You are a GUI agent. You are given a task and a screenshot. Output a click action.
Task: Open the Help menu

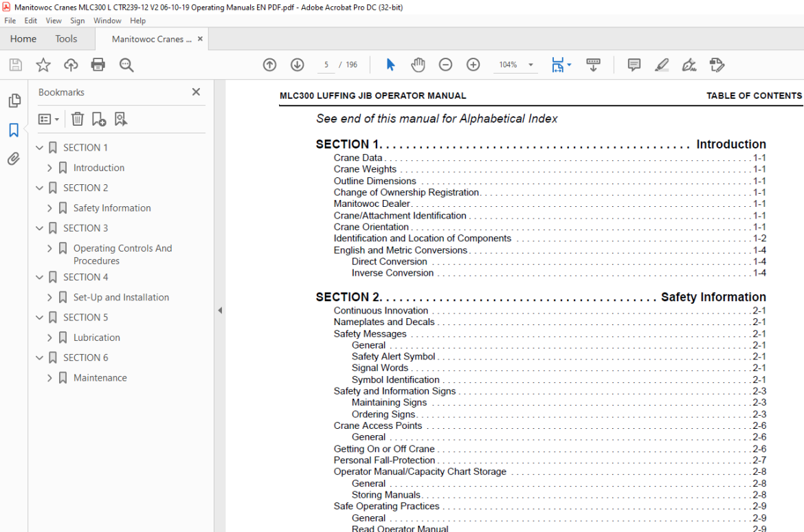pyautogui.click(x=137, y=21)
